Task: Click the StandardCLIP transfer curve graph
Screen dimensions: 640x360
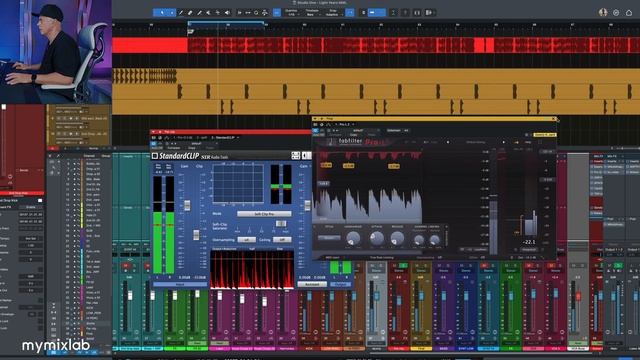Action: (238, 183)
